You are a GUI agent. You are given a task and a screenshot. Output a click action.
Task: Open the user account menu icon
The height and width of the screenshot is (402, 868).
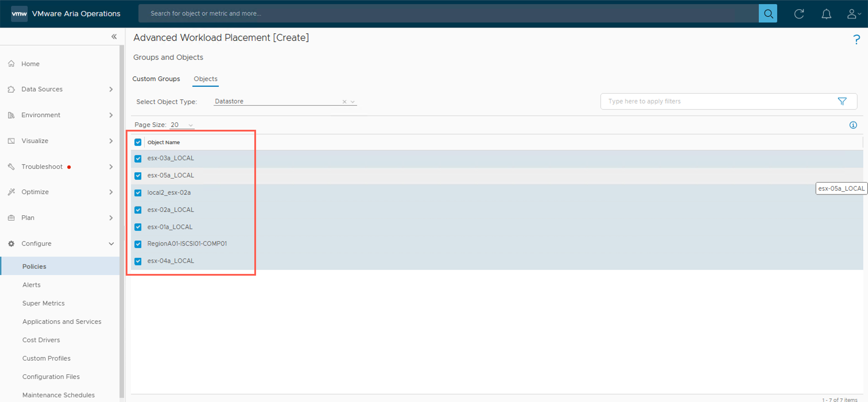tap(853, 14)
